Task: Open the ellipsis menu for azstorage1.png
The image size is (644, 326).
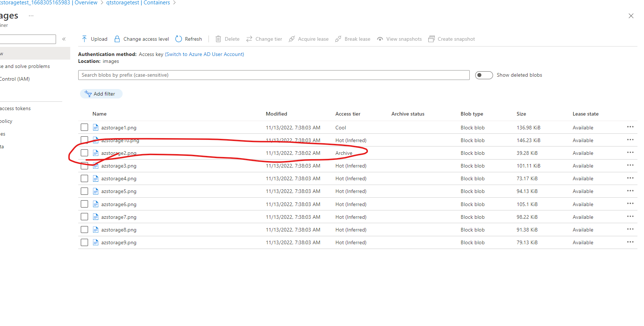Action: 630,127
